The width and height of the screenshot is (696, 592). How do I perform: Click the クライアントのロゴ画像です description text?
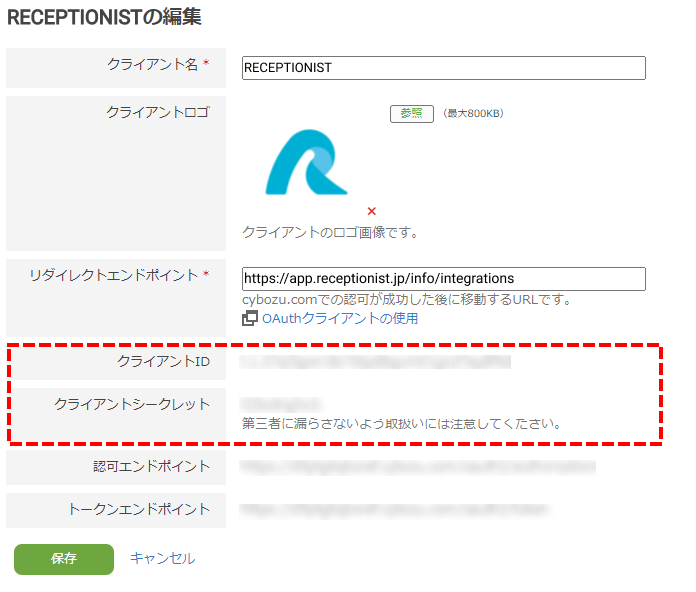click(330, 232)
